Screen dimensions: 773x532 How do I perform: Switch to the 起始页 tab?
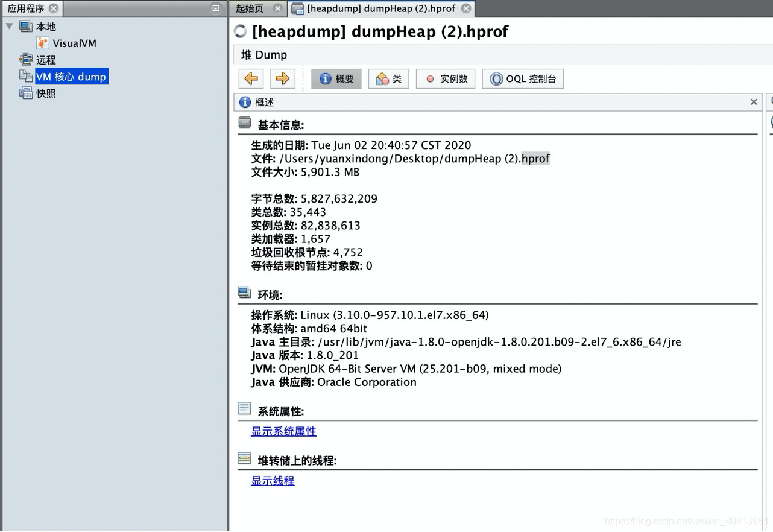[250, 8]
